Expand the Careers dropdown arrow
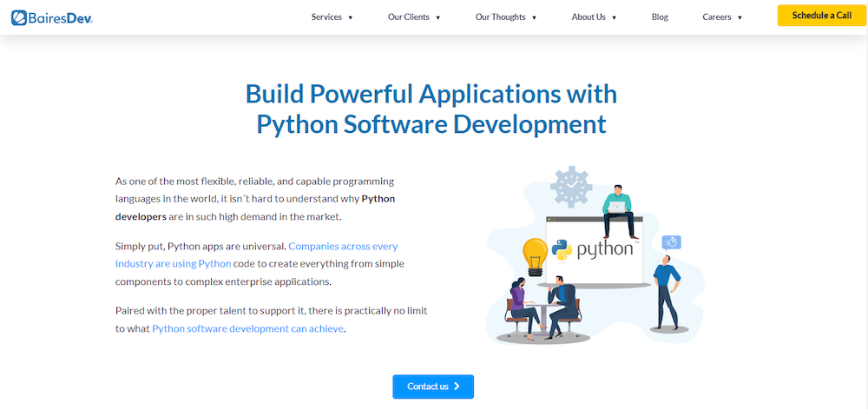Viewport: 868px width, 410px height. click(740, 17)
